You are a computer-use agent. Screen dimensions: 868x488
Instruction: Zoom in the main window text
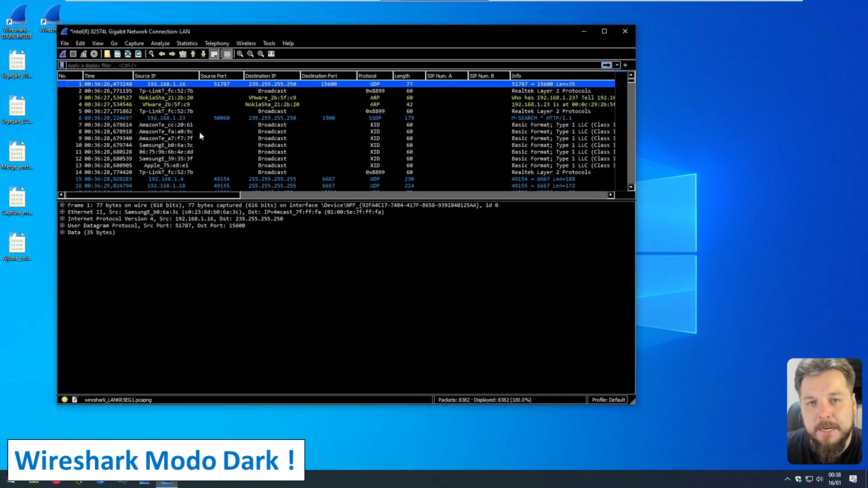pos(240,54)
